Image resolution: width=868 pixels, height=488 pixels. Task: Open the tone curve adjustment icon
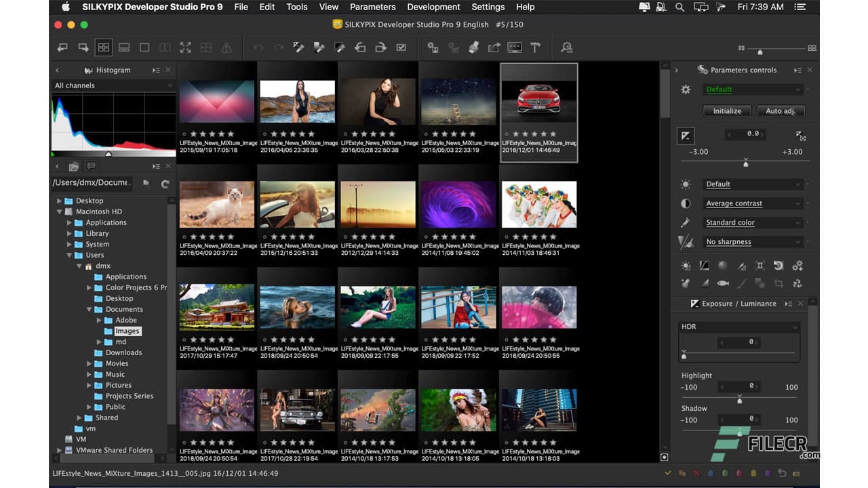coord(704,266)
